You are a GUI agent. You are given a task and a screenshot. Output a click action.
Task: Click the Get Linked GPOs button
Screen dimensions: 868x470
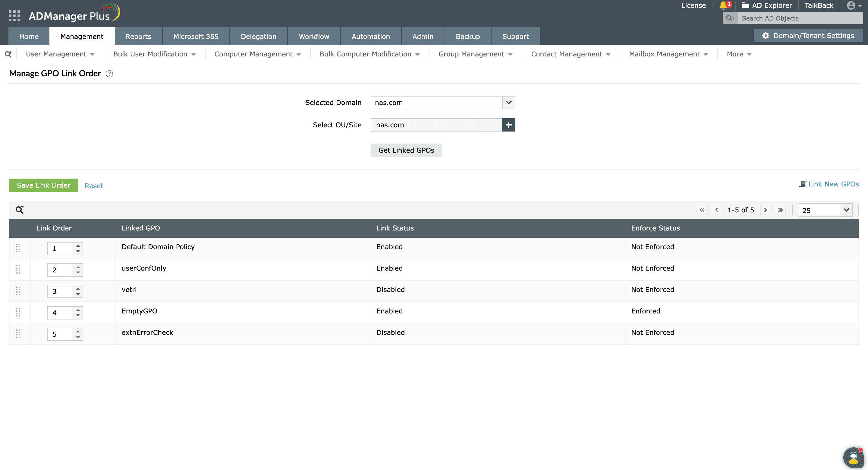coord(406,150)
